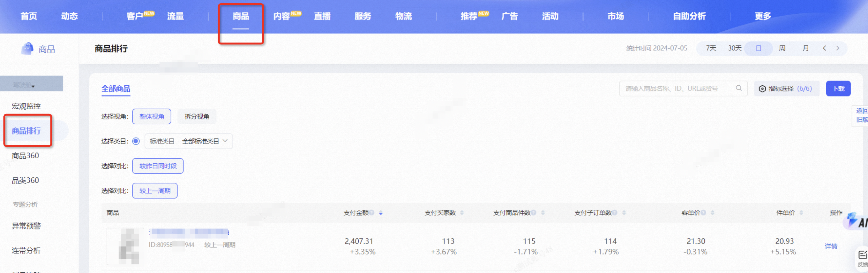
Task: Click 返回旧版 link
Action: [862, 115]
